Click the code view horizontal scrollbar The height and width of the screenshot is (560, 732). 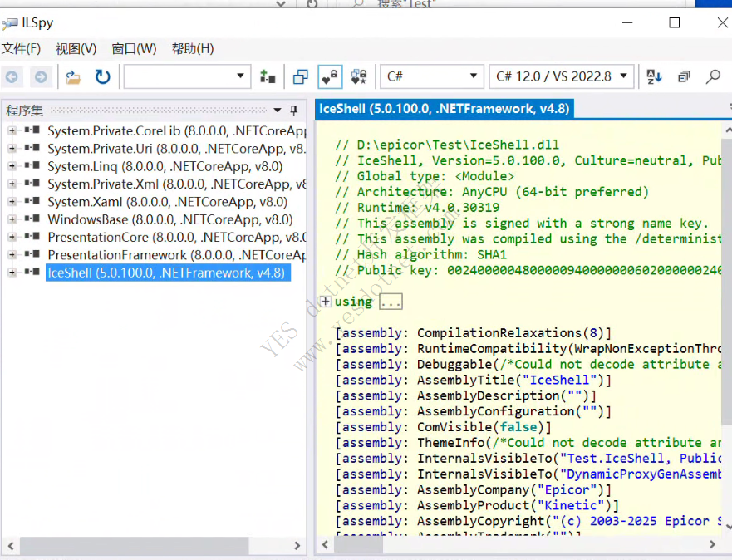[515, 544]
